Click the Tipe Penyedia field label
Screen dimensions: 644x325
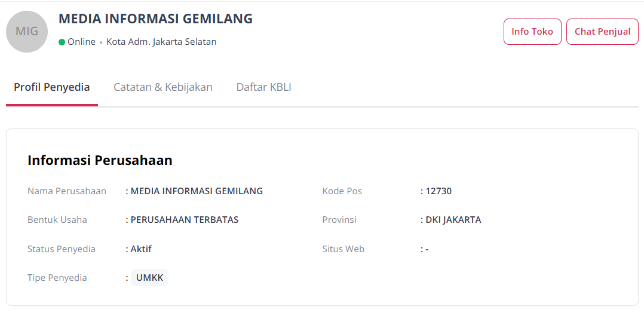click(x=57, y=278)
